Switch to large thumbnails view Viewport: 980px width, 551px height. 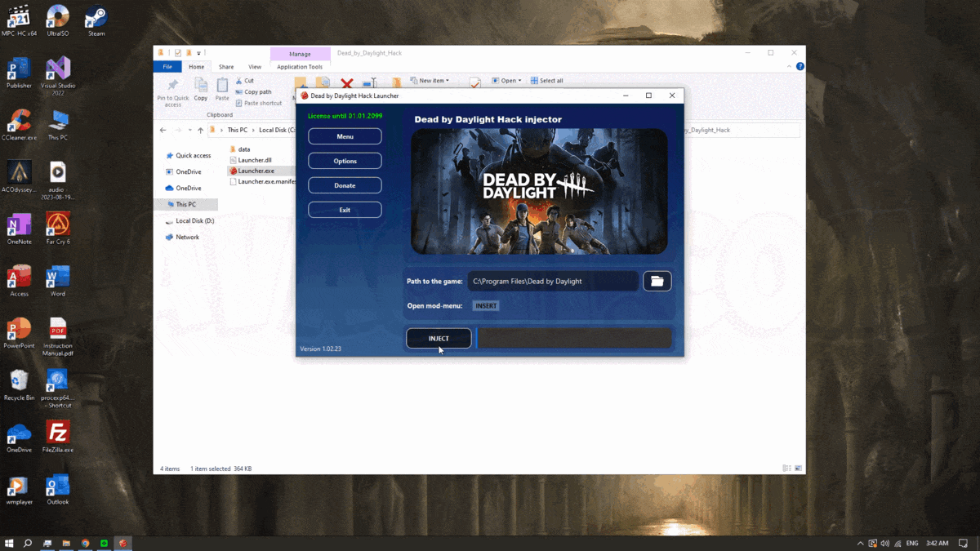[798, 468]
